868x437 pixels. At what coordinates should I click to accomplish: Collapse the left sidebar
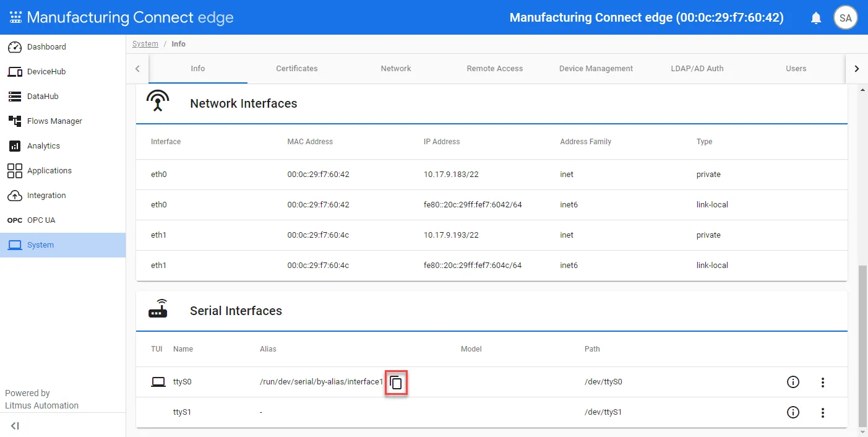pyautogui.click(x=15, y=426)
